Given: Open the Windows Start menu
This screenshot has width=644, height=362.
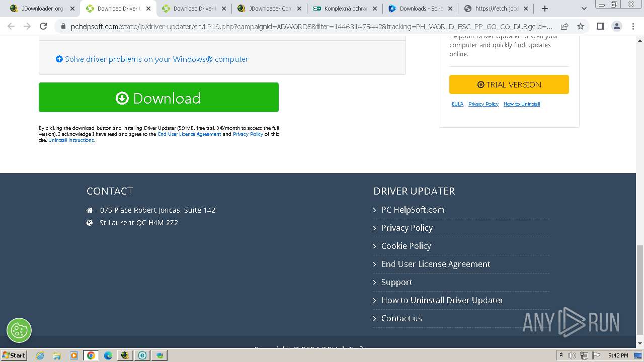Looking at the screenshot, I should 14,355.
